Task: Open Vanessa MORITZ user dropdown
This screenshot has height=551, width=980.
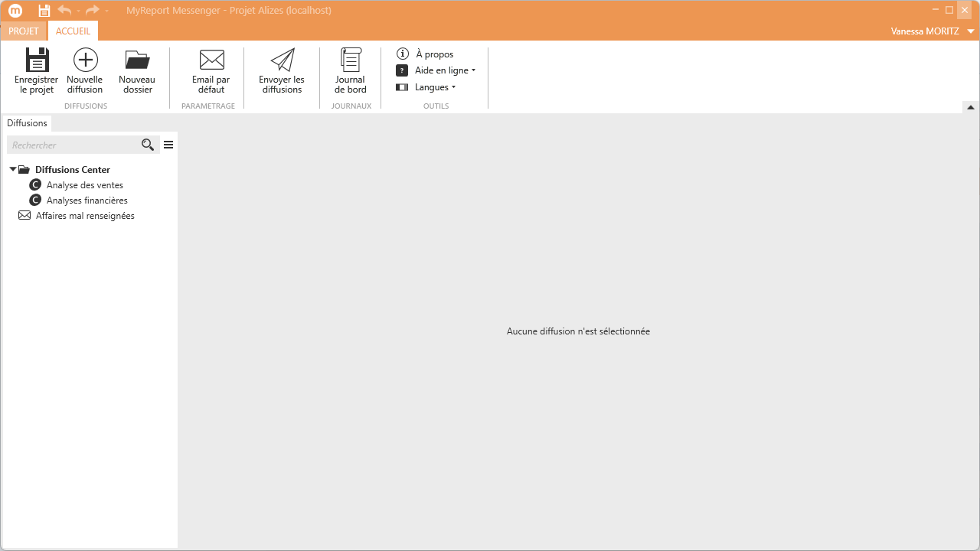Action: click(932, 31)
